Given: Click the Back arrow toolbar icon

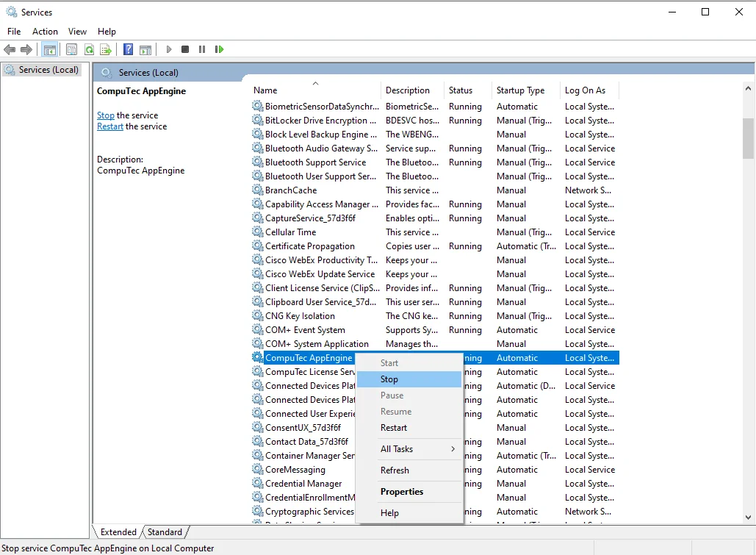Looking at the screenshot, I should pyautogui.click(x=10, y=49).
